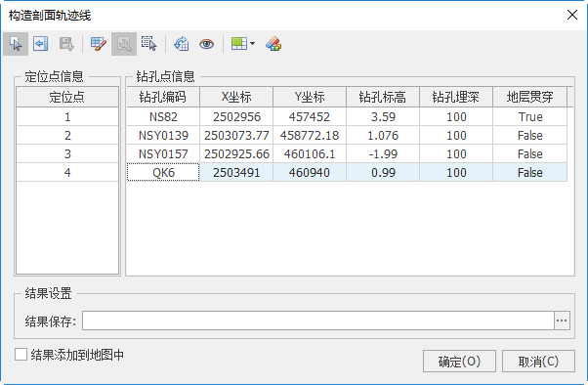Click the 钻孔编码 column header
This screenshot has width=588, height=385.
point(163,97)
